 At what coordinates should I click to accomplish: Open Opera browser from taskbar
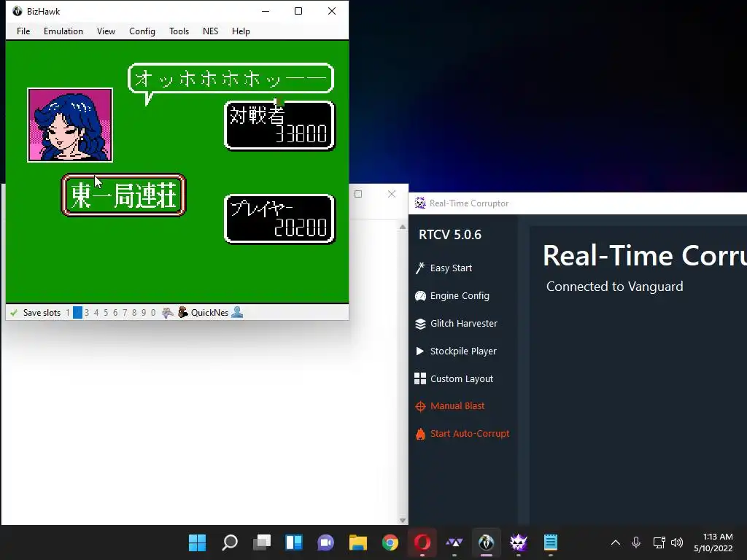422,542
